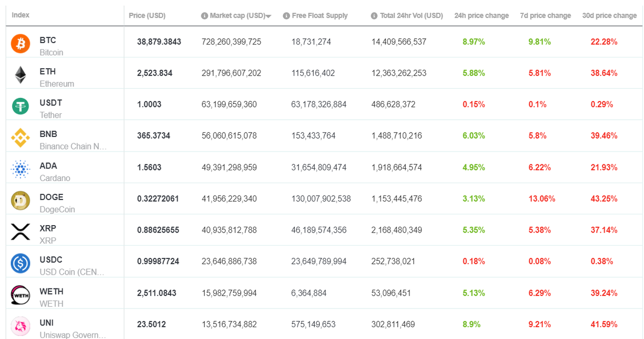
Task: Open the DogeCoin name link
Action: pos(57,210)
